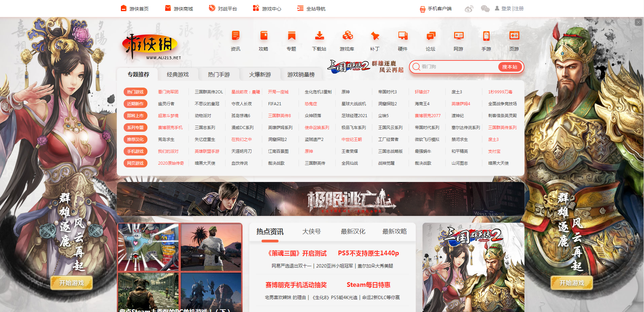Open the 手游 mobile games icon
Viewport: 644px width, 312px height.
point(486,36)
